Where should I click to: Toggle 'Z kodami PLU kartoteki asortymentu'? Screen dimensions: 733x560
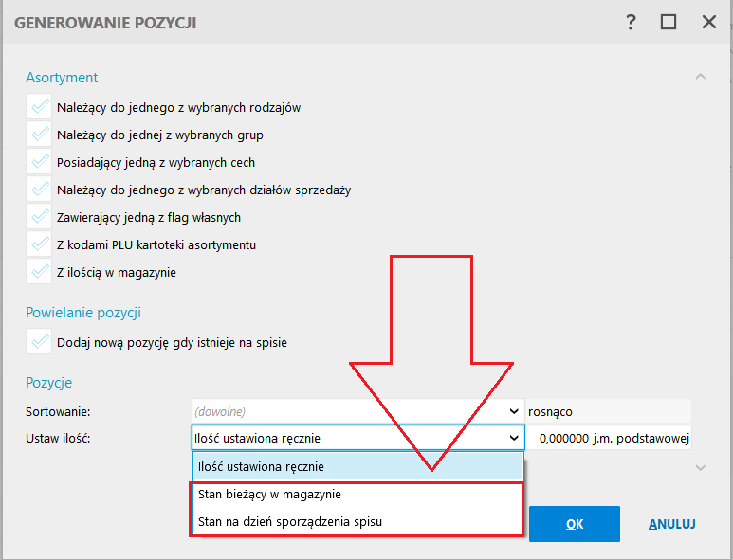40,244
